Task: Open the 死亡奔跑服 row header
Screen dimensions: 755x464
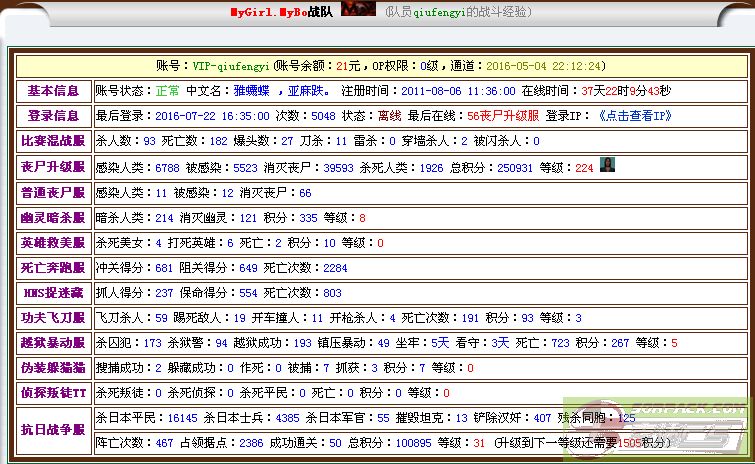Action: tap(54, 268)
